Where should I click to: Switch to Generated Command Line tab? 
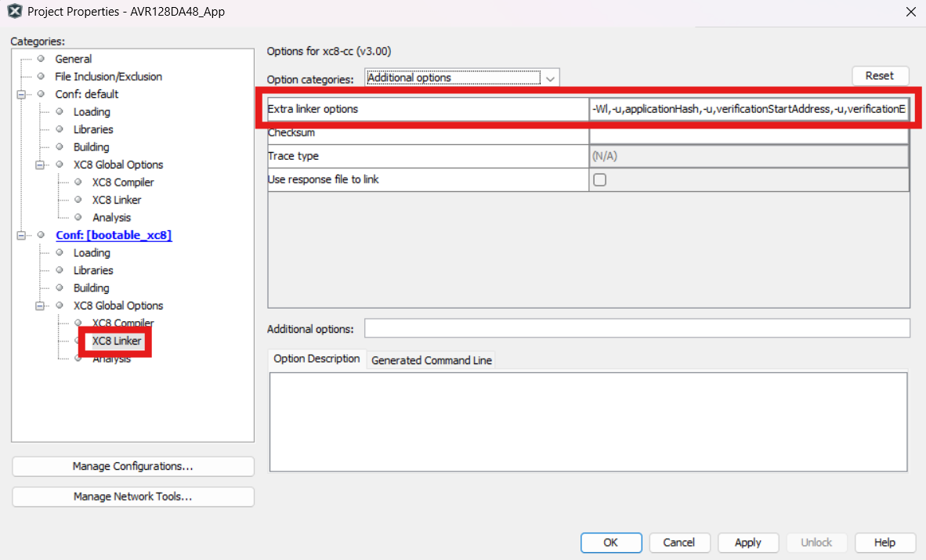click(431, 360)
